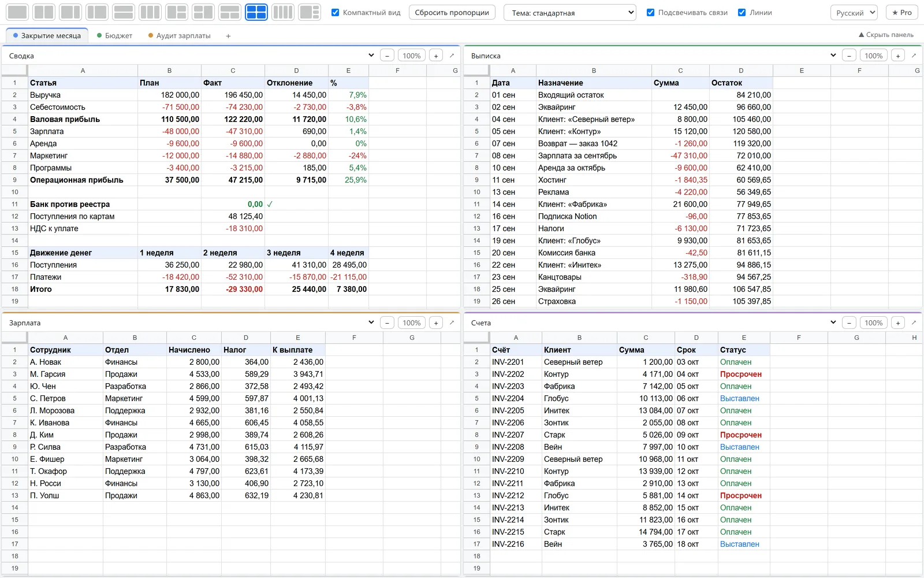Open the Аудит зарплаты tab
This screenshot has height=578, width=924.
click(x=179, y=36)
